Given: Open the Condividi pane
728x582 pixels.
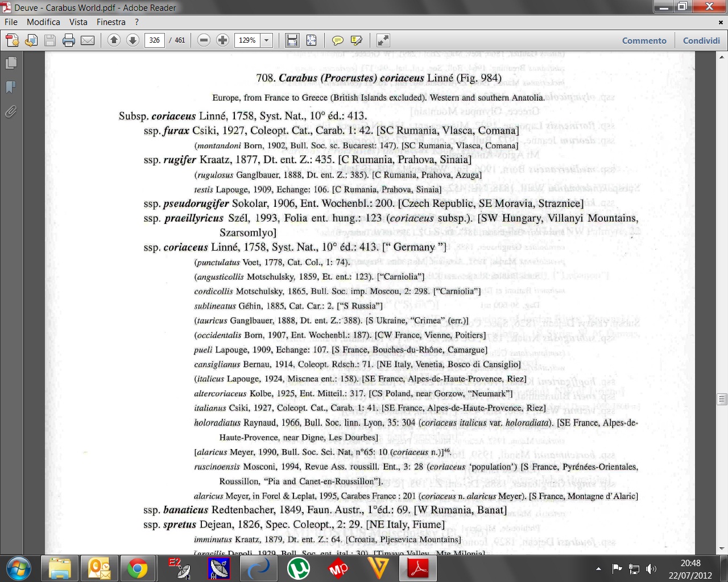Looking at the screenshot, I should click(701, 41).
